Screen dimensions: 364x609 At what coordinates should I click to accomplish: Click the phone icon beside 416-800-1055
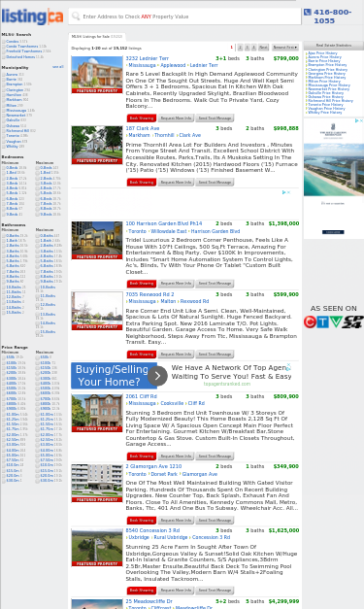[x=308, y=12]
